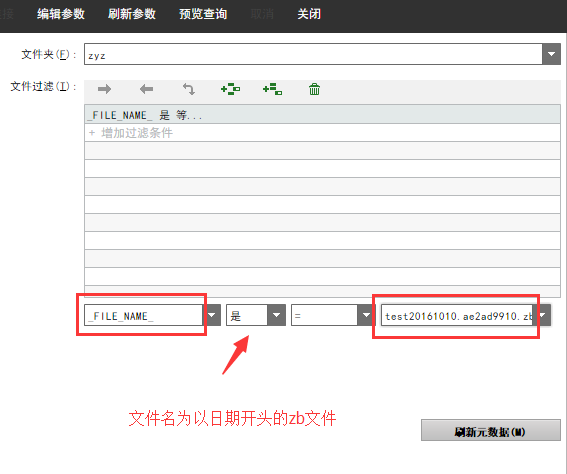Expand the file name value dropdown arrow
567x474 pixels.
543,315
